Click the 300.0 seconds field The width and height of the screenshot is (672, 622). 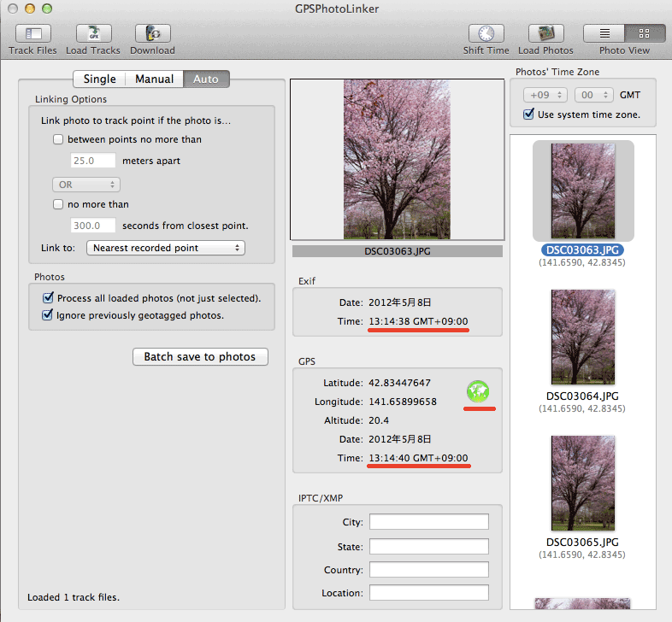[x=93, y=226]
